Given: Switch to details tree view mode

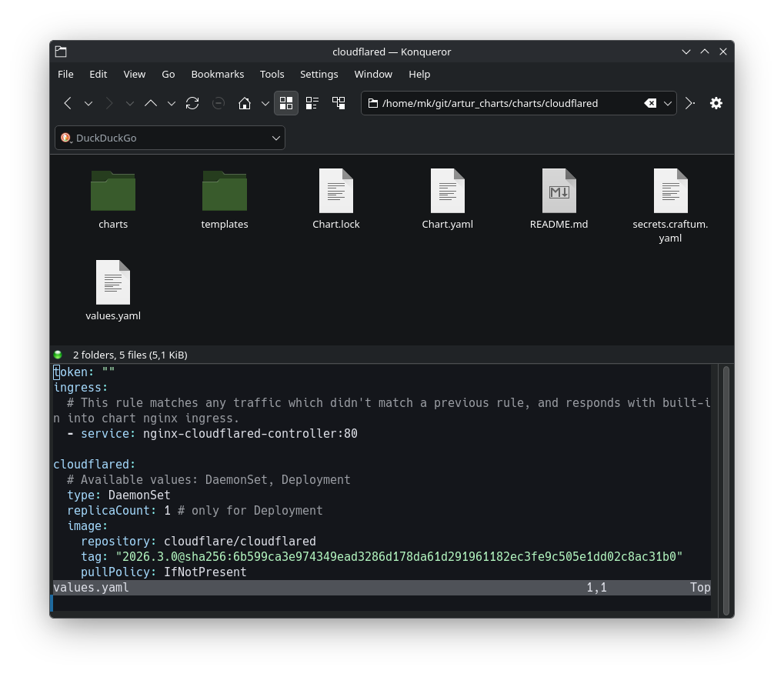Looking at the screenshot, I should pyautogui.click(x=339, y=104).
